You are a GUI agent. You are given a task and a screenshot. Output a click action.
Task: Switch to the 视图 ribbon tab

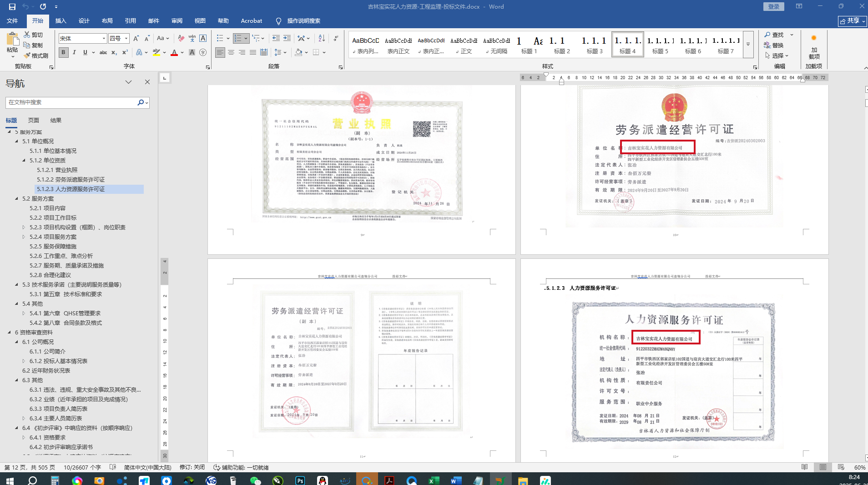click(x=200, y=21)
